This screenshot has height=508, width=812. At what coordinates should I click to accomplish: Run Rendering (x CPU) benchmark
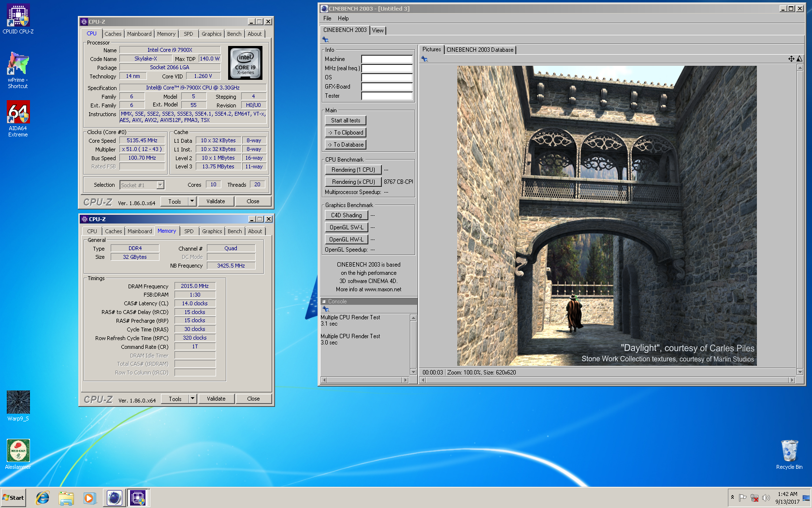coord(353,182)
